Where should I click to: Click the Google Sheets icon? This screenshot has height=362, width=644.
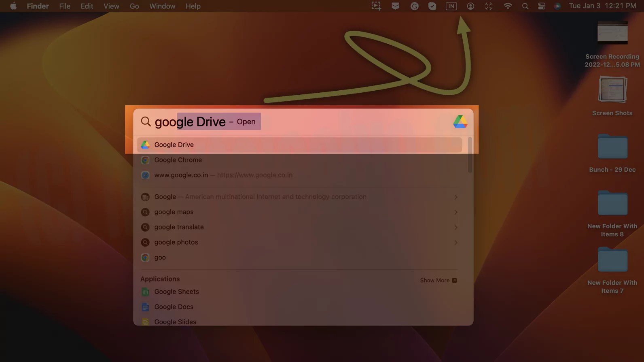(145, 292)
